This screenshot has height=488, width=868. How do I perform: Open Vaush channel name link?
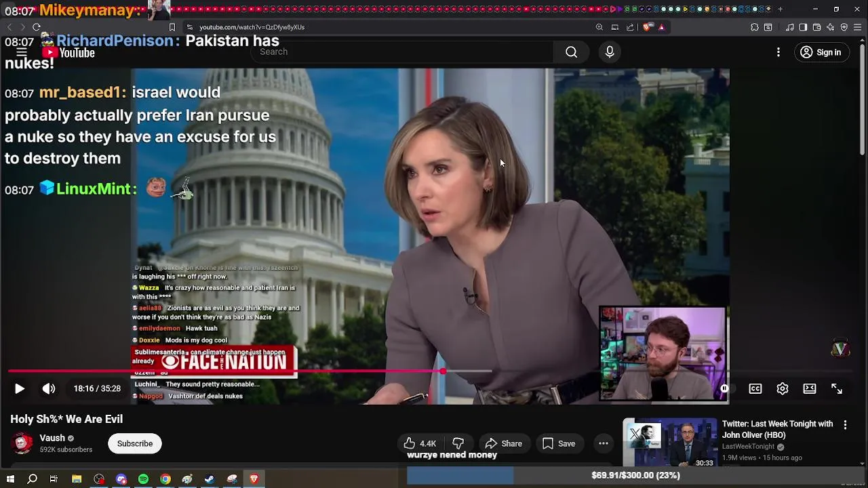click(x=52, y=438)
